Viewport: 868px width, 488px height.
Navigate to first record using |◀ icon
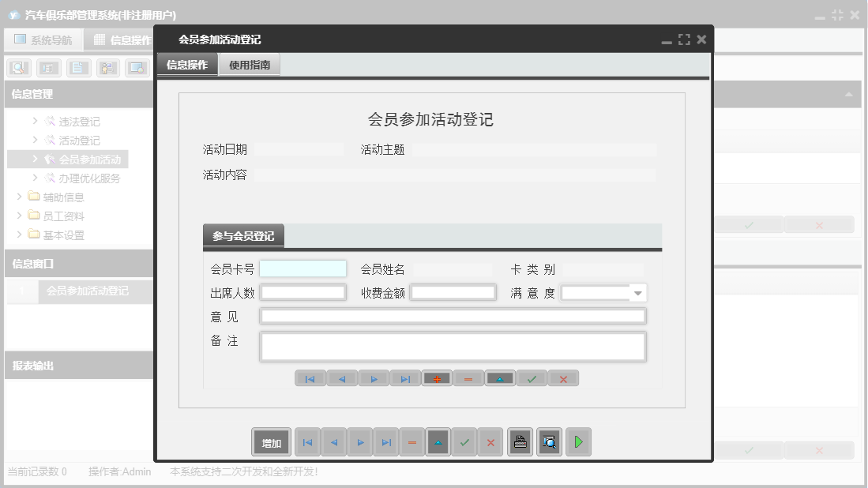pyautogui.click(x=307, y=442)
